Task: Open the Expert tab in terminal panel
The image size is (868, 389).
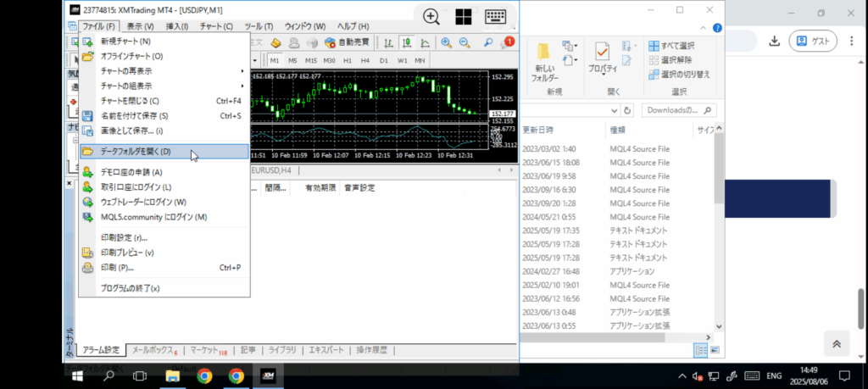Action: [x=325, y=350]
